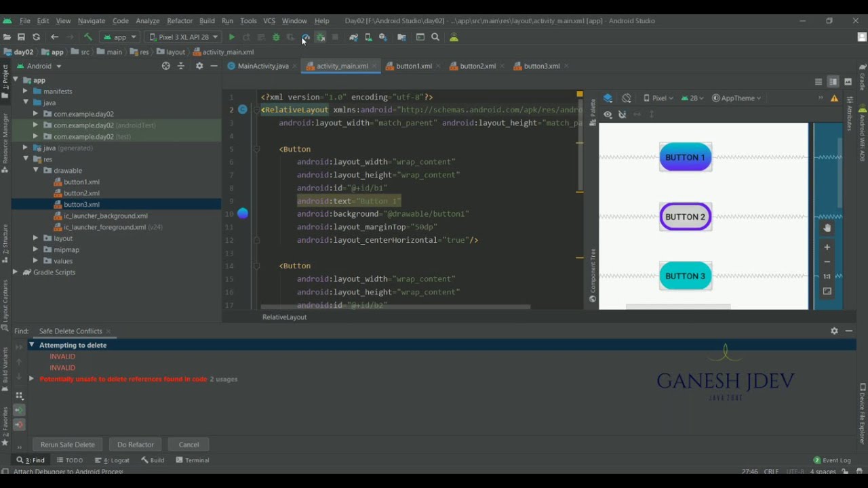Click the Do Refactor button
Image resolution: width=868 pixels, height=488 pixels.
point(136,445)
